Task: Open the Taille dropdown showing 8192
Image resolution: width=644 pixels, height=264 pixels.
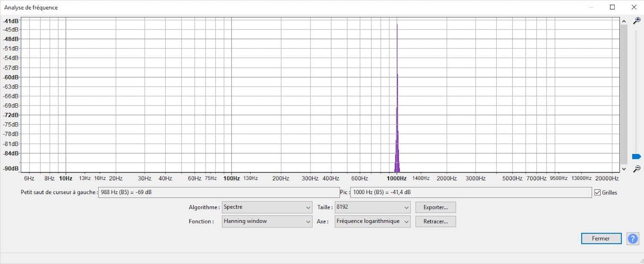Action: (x=373, y=207)
